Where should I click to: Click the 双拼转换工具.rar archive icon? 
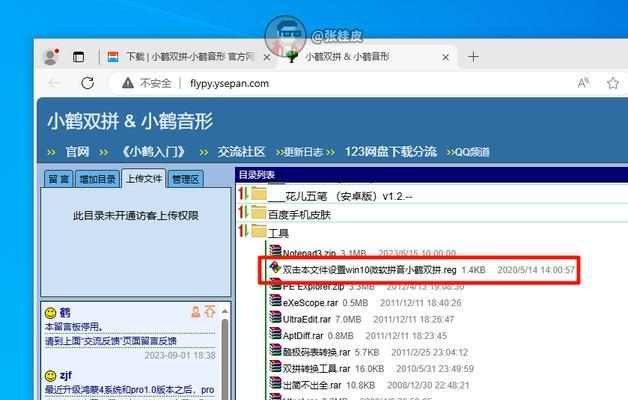[276, 366]
